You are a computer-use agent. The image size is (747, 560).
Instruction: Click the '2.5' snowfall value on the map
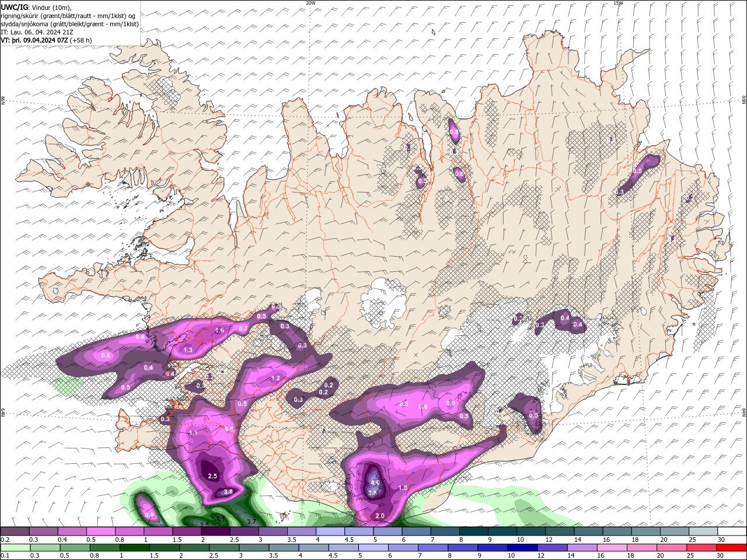coord(212,477)
